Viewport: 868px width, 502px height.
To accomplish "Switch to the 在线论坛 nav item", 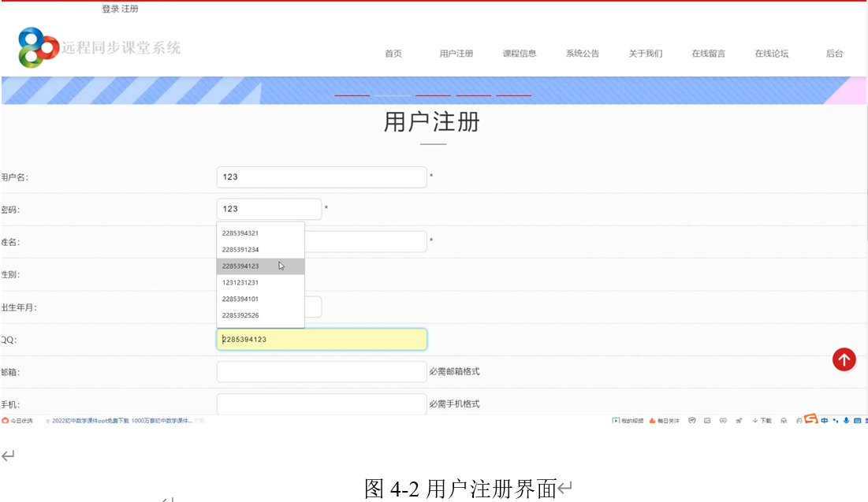I will click(771, 54).
